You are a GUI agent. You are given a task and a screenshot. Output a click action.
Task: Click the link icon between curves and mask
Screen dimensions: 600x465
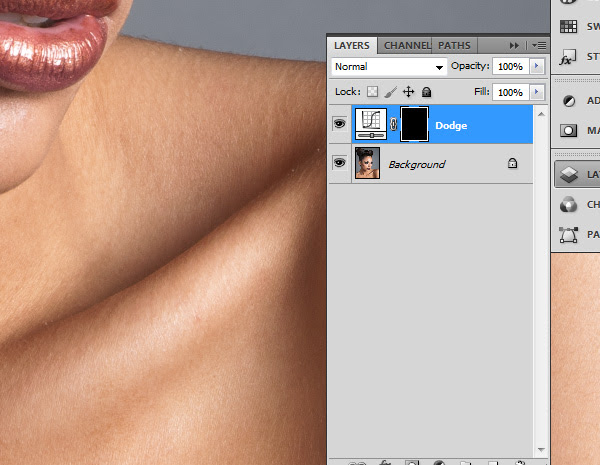pyautogui.click(x=394, y=126)
